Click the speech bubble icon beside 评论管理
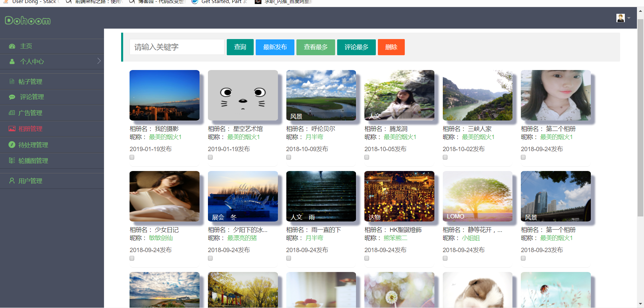This screenshot has width=644, height=308. [12, 97]
